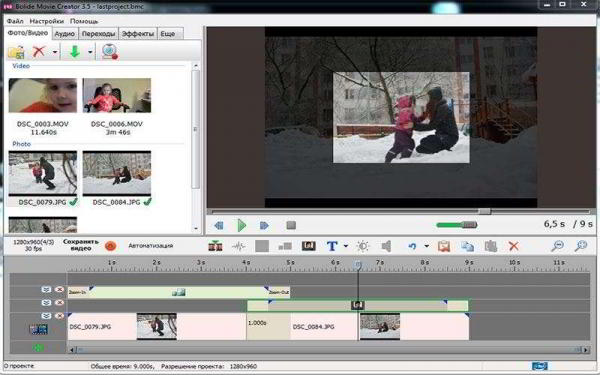Viewport: 600px width, 375px height.
Task: Remove the second overlay track via red X
Action: tap(59, 303)
